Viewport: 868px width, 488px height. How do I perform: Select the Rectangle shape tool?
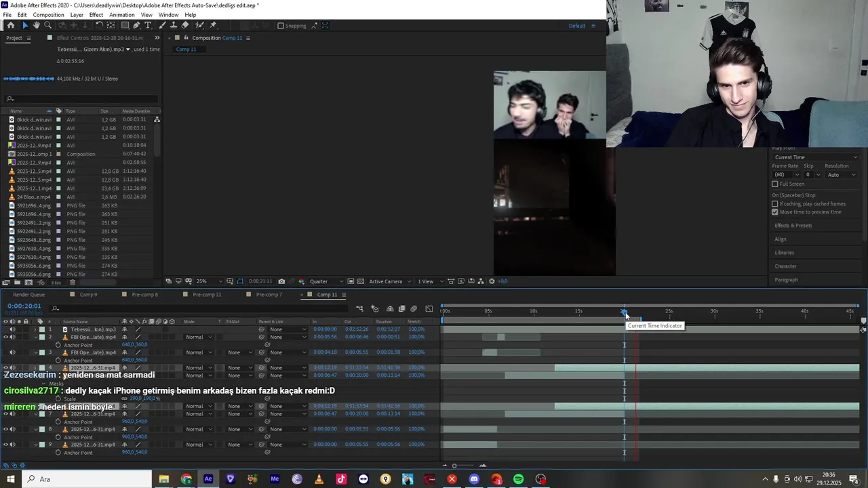[x=125, y=25]
